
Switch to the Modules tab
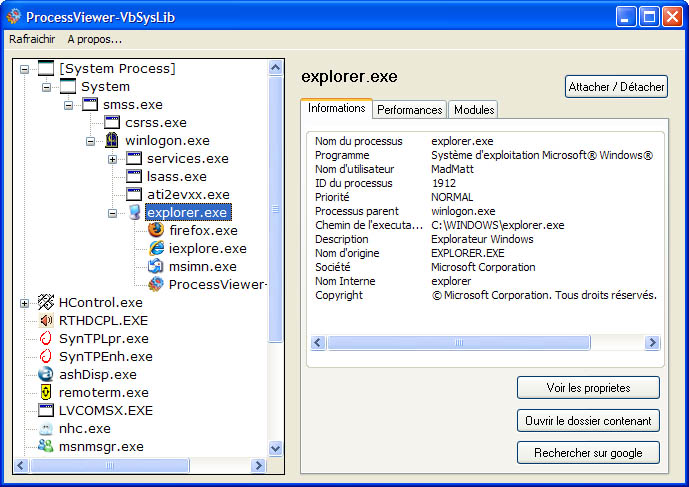pos(474,109)
